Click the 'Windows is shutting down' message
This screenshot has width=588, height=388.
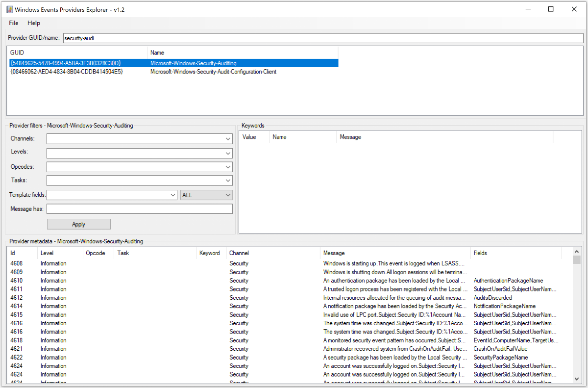click(395, 272)
